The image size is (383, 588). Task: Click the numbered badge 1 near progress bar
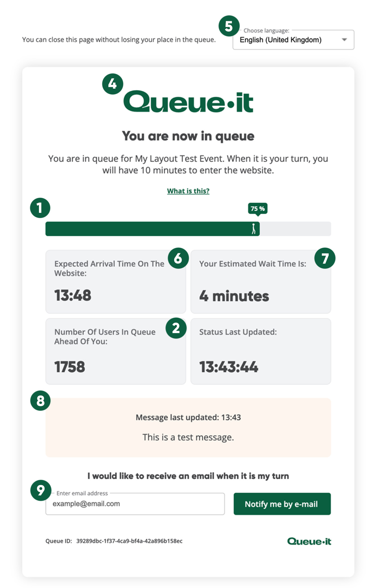pyautogui.click(x=40, y=208)
